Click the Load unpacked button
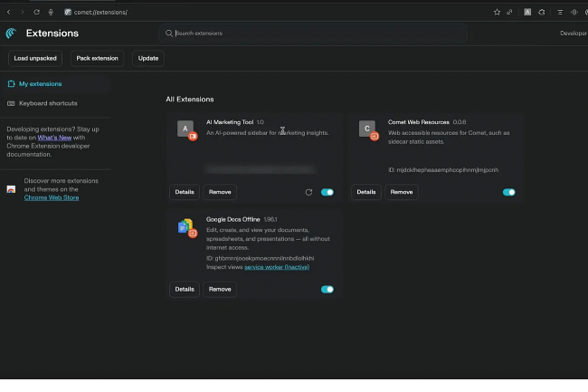Screen dimensions: 588x392 [35, 58]
